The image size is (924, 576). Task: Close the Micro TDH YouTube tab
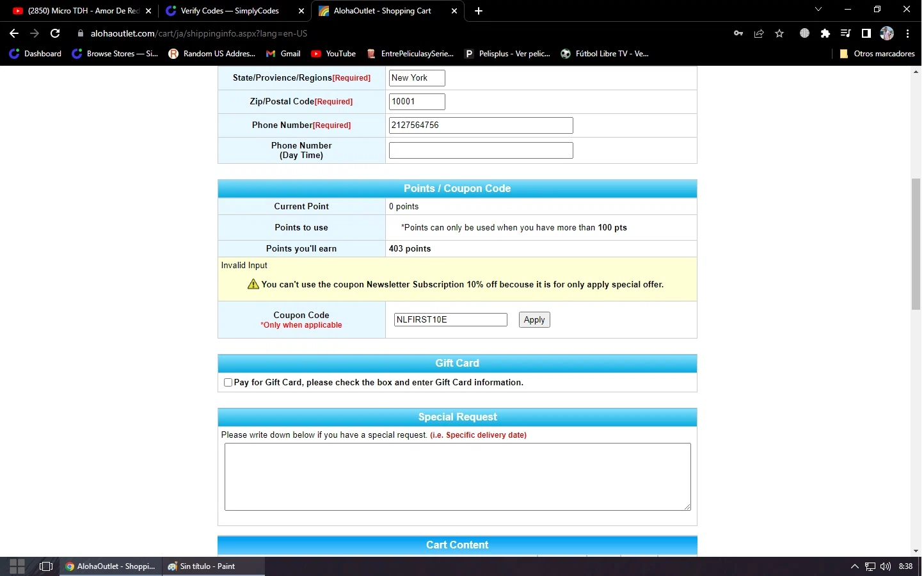148,11
